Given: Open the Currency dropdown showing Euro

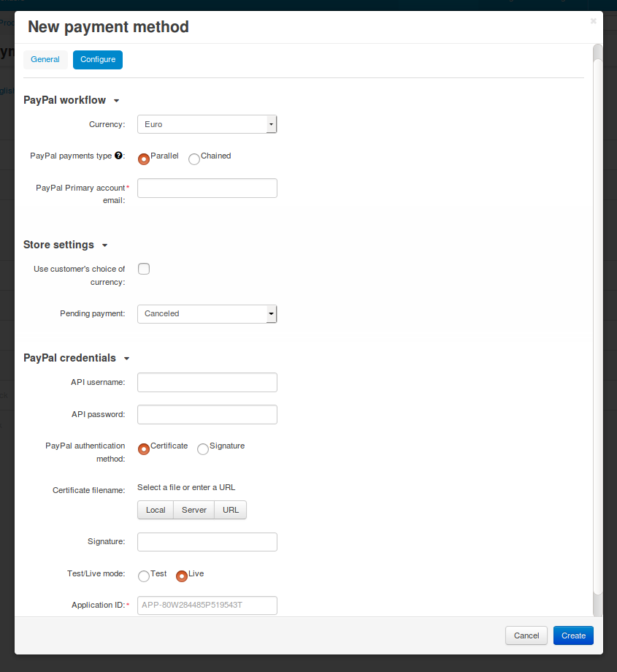Looking at the screenshot, I should [207, 124].
